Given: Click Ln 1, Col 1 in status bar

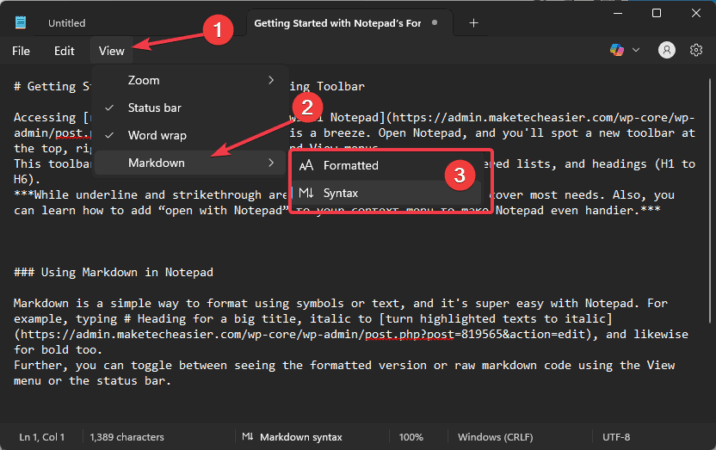Looking at the screenshot, I should click(42, 437).
